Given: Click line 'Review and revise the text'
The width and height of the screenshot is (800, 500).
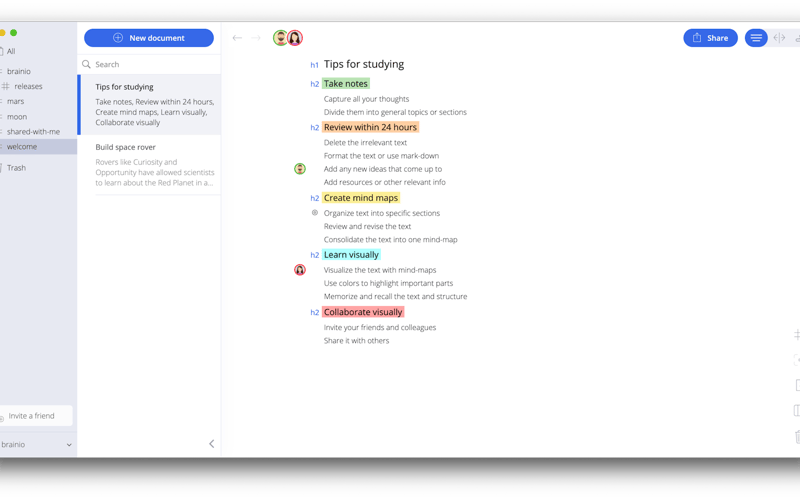Looking at the screenshot, I should click(367, 227).
